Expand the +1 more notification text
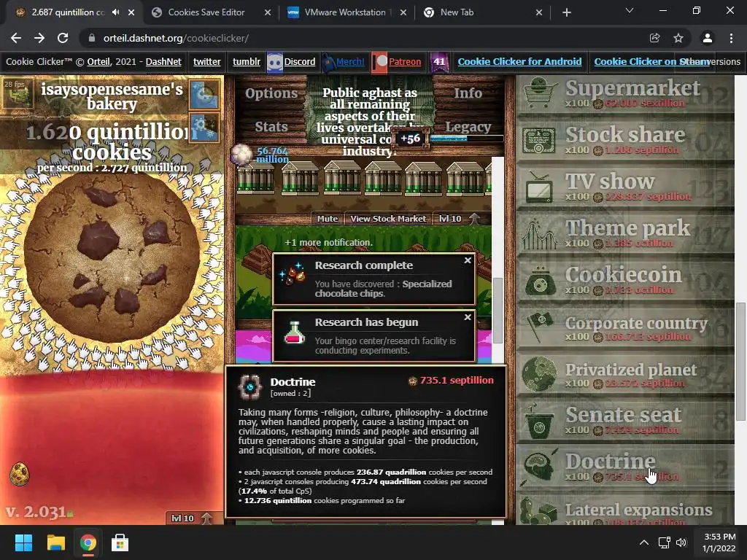The width and height of the screenshot is (747, 560). coord(328,242)
